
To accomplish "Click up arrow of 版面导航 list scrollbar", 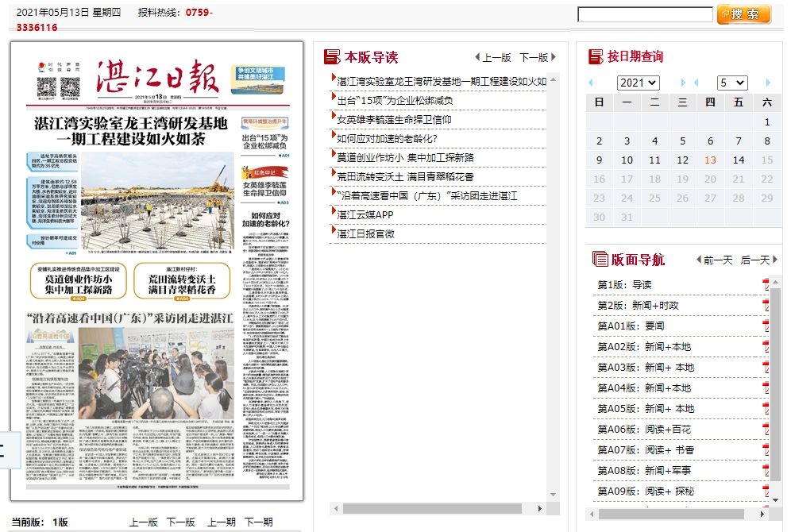I will [775, 281].
